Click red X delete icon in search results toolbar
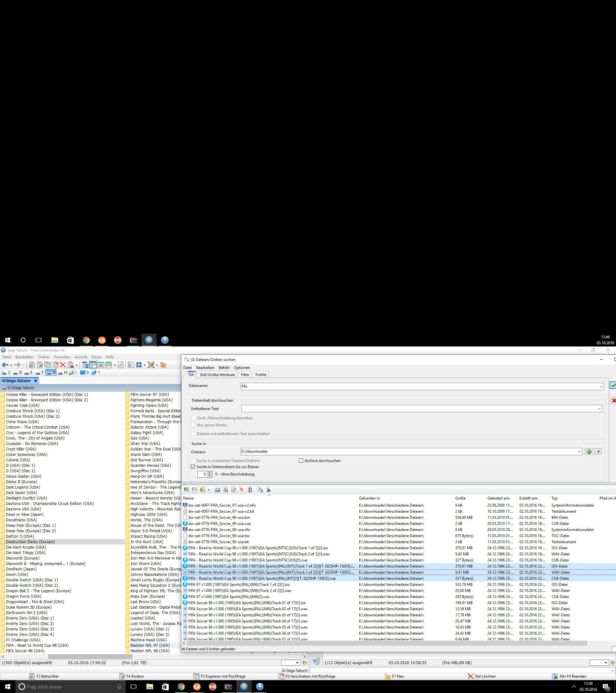The width and height of the screenshot is (616, 693). coord(241,490)
